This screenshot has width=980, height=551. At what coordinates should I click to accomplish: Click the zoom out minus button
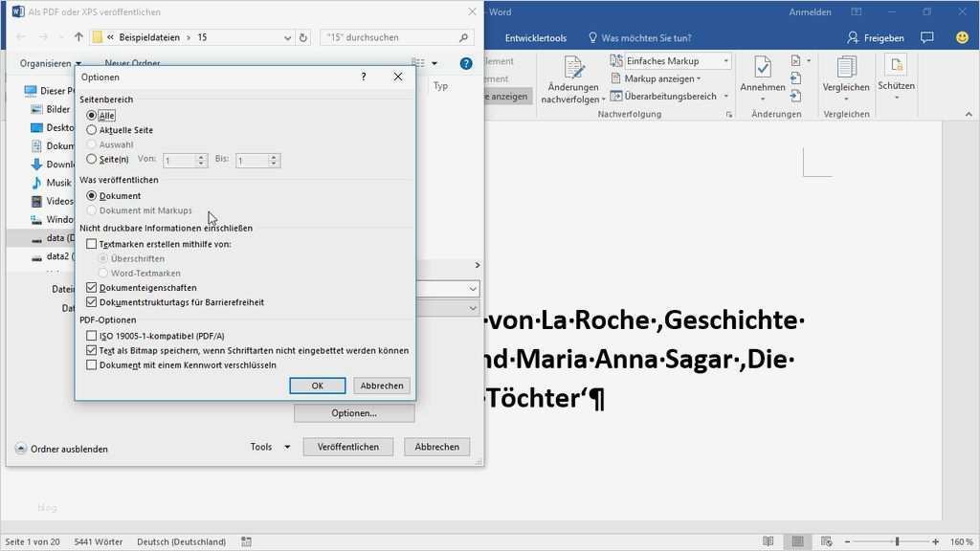(848, 541)
